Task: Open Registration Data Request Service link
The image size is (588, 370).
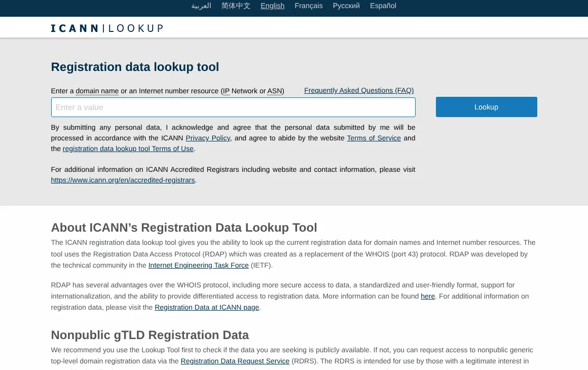Action: coord(235,361)
